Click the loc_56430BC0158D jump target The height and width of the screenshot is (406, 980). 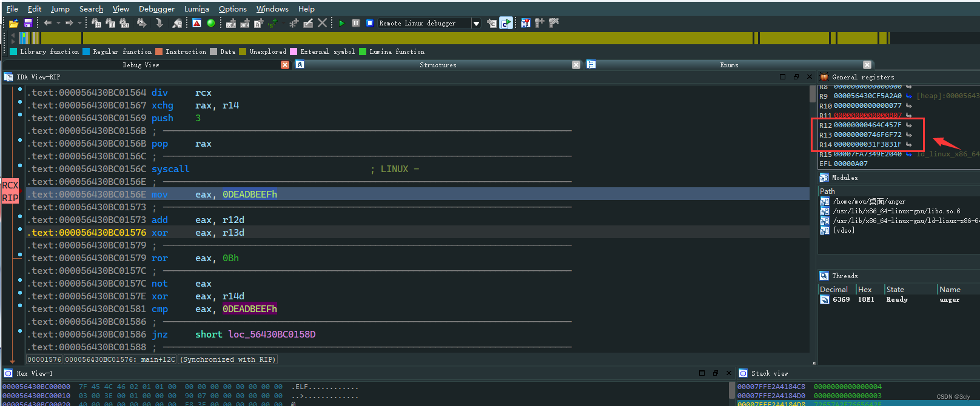(x=272, y=334)
